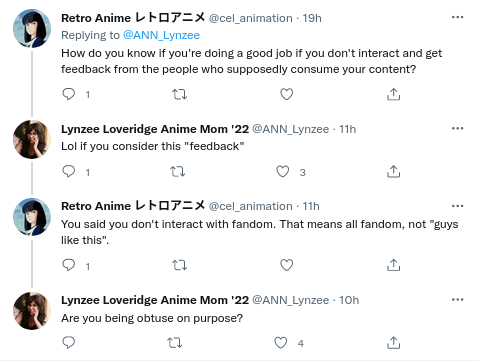Like the 'Lol if you consider this' tweet
This screenshot has height=363, width=478.
283,172
